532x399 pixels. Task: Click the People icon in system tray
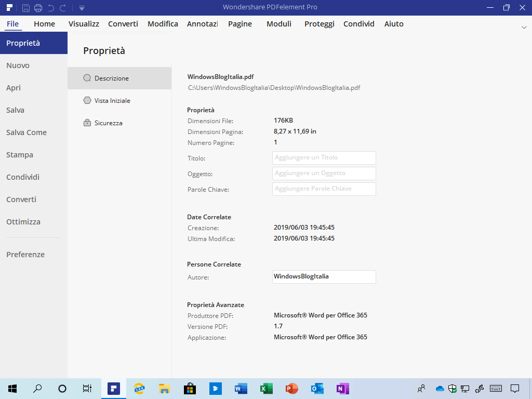421,389
